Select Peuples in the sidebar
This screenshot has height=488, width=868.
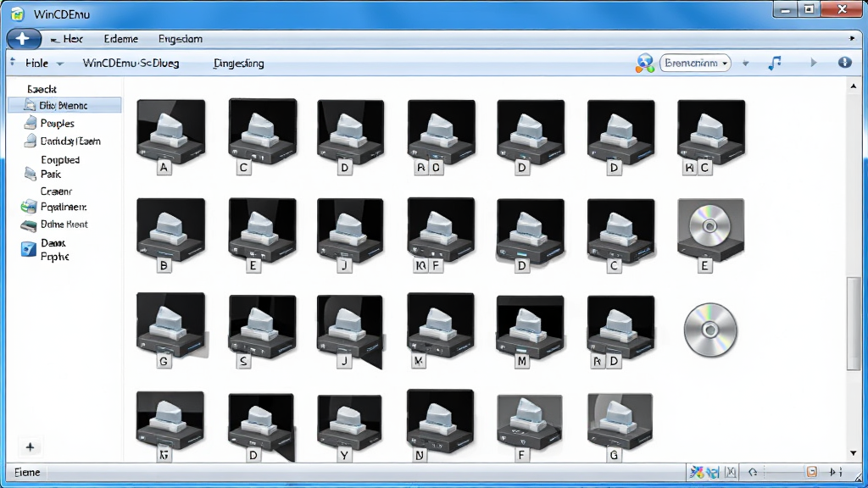tap(48, 123)
